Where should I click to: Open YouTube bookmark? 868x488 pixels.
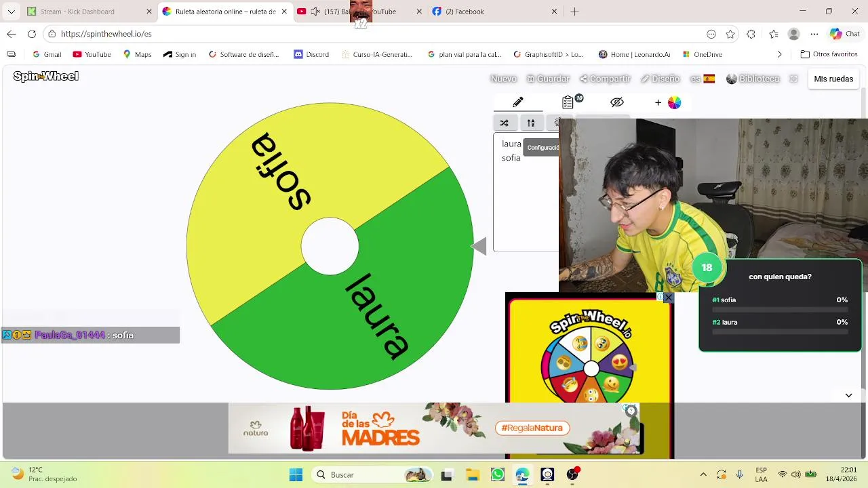(92, 54)
